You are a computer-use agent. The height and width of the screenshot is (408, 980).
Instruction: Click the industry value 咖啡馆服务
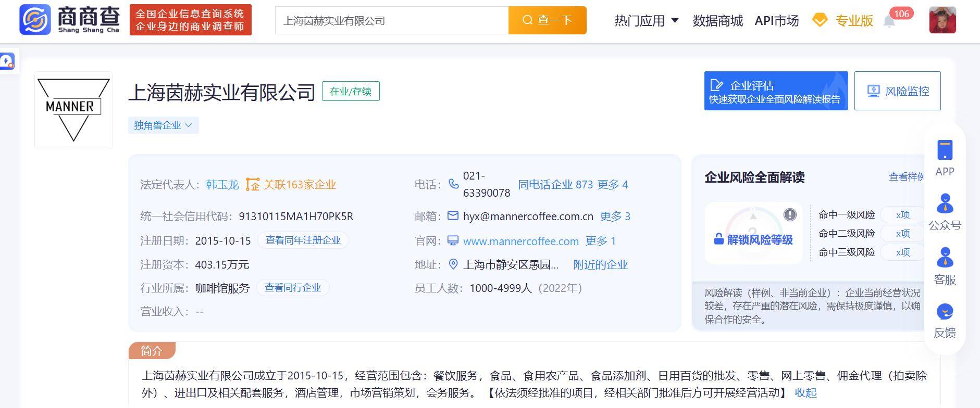click(x=222, y=288)
